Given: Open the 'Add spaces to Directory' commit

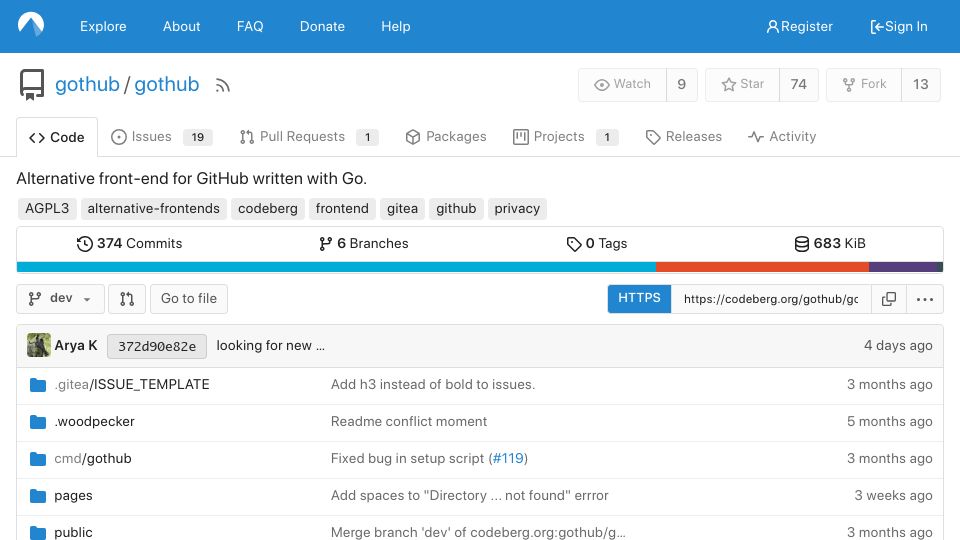Looking at the screenshot, I should 470,495.
